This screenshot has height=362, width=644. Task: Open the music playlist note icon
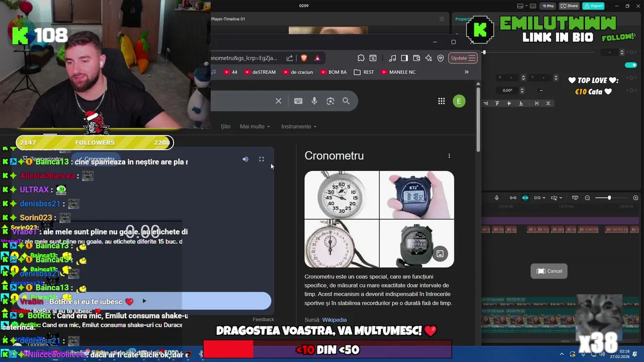392,58
